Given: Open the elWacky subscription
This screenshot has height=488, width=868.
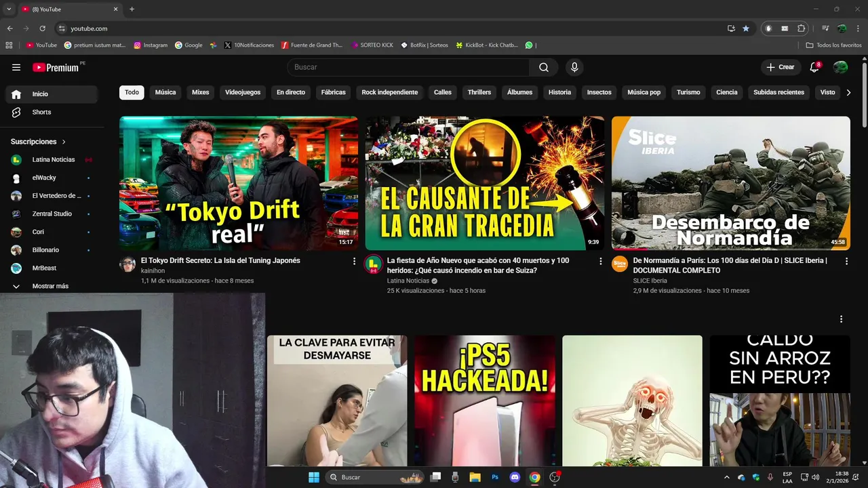Looking at the screenshot, I should pos(52,178).
